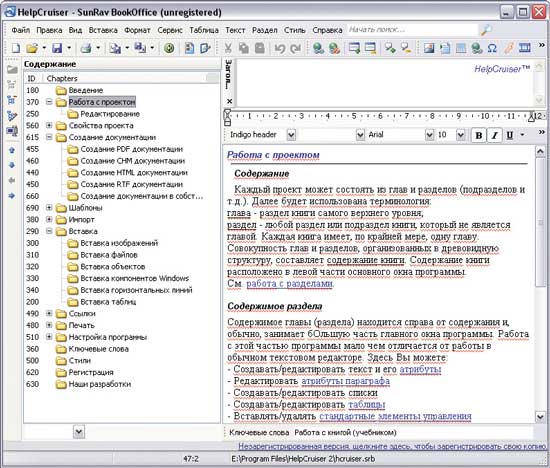Select the Создание PDF документации item
The image size is (550, 468).
coord(132,149)
